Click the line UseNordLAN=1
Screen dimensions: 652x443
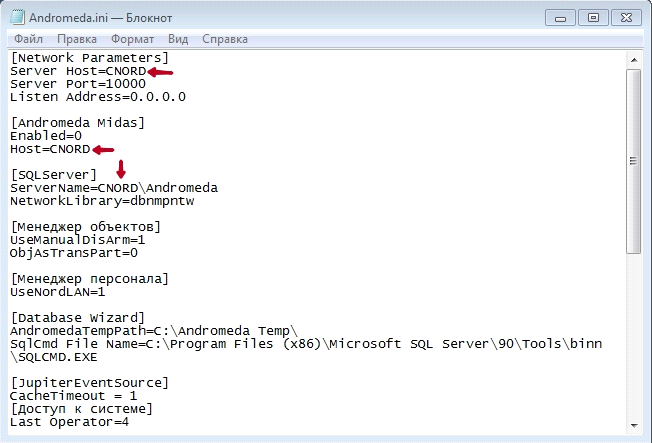pyautogui.click(x=57, y=292)
